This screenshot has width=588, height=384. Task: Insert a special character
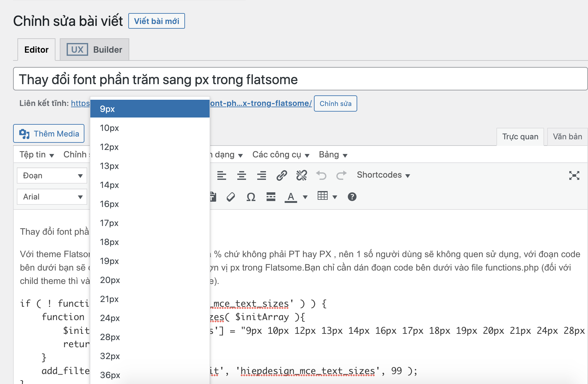tap(251, 196)
